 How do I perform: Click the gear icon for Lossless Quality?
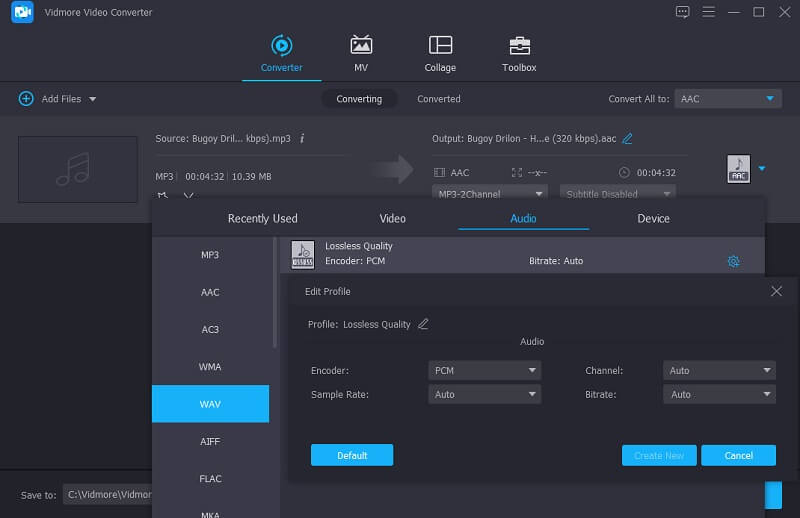tap(733, 261)
